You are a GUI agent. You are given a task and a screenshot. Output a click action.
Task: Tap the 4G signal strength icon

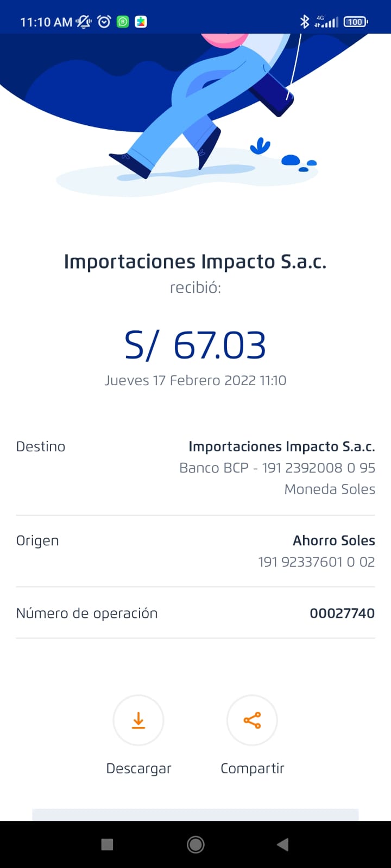pos(326,22)
